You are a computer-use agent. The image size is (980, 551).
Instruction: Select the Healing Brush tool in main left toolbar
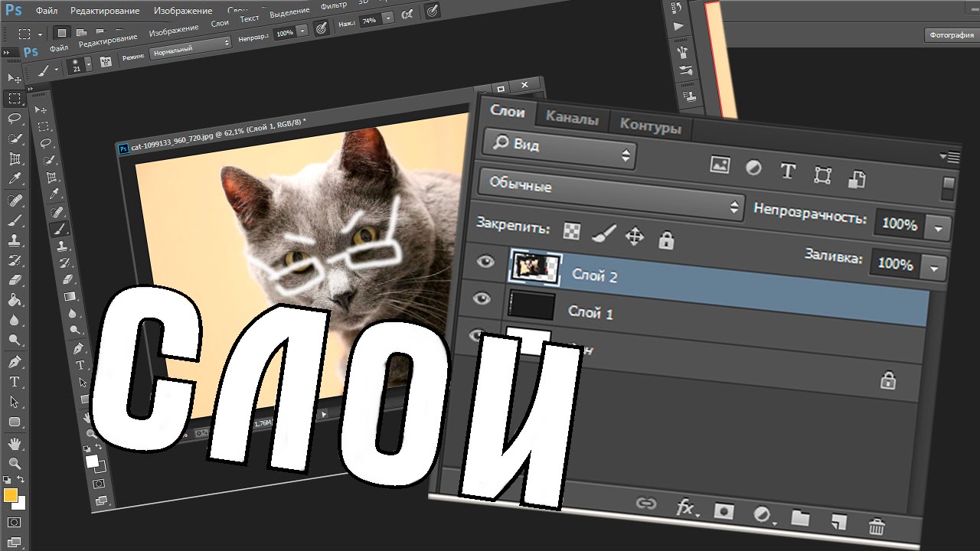(x=14, y=200)
